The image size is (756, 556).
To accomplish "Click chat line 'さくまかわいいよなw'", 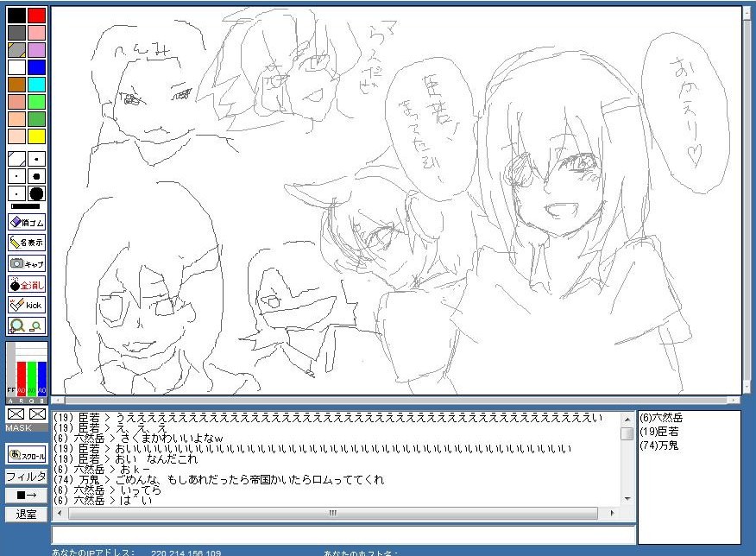I will (x=171, y=439).
